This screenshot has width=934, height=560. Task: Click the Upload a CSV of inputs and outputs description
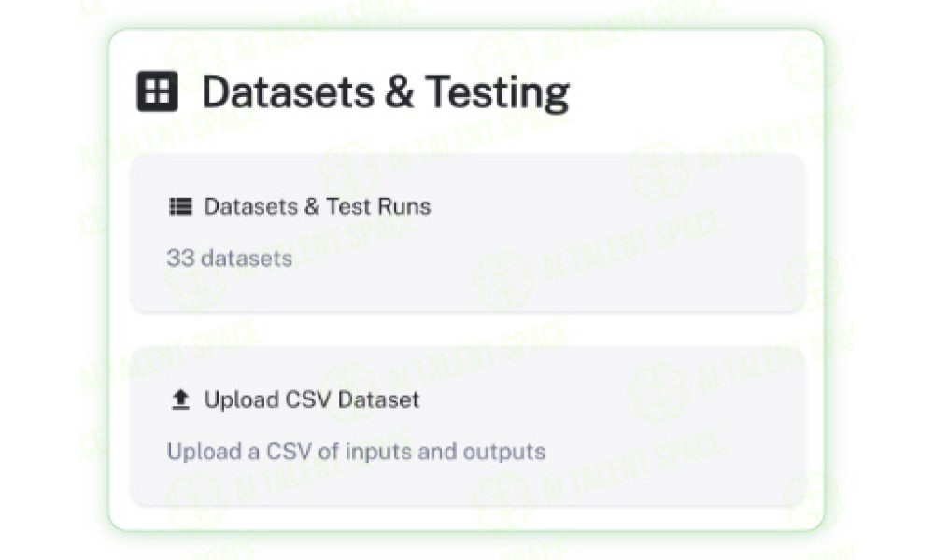[356, 452]
